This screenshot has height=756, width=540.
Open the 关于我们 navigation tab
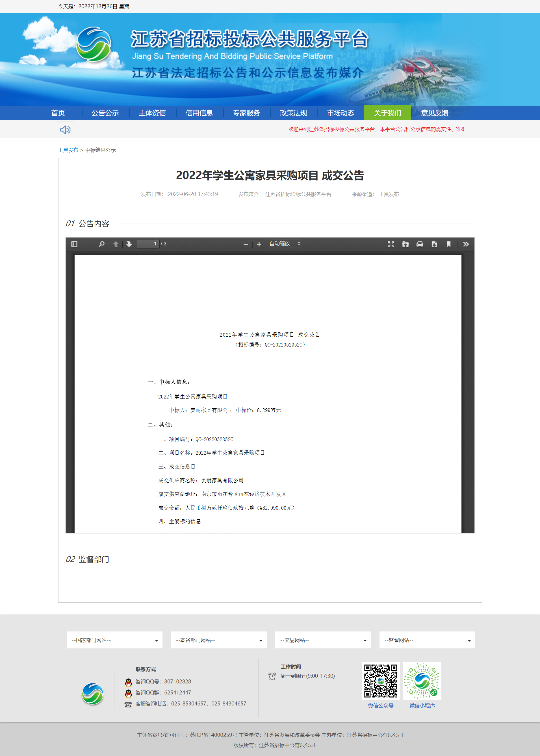[x=388, y=113]
